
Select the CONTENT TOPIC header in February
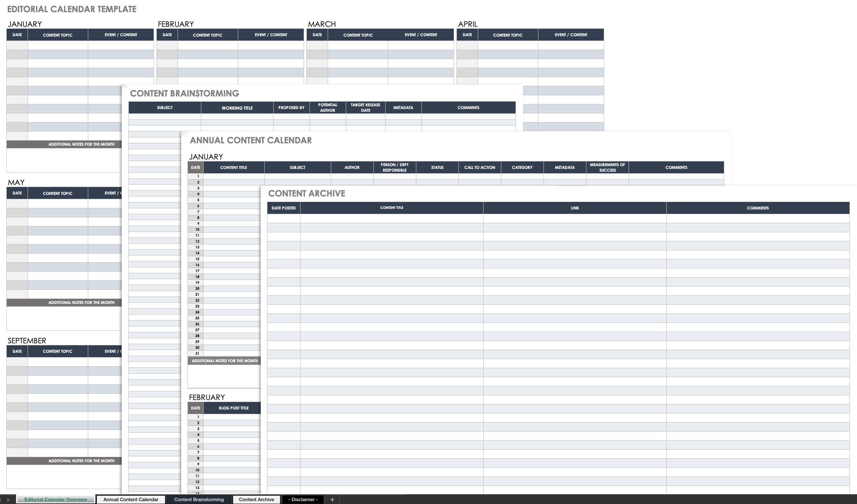click(208, 34)
